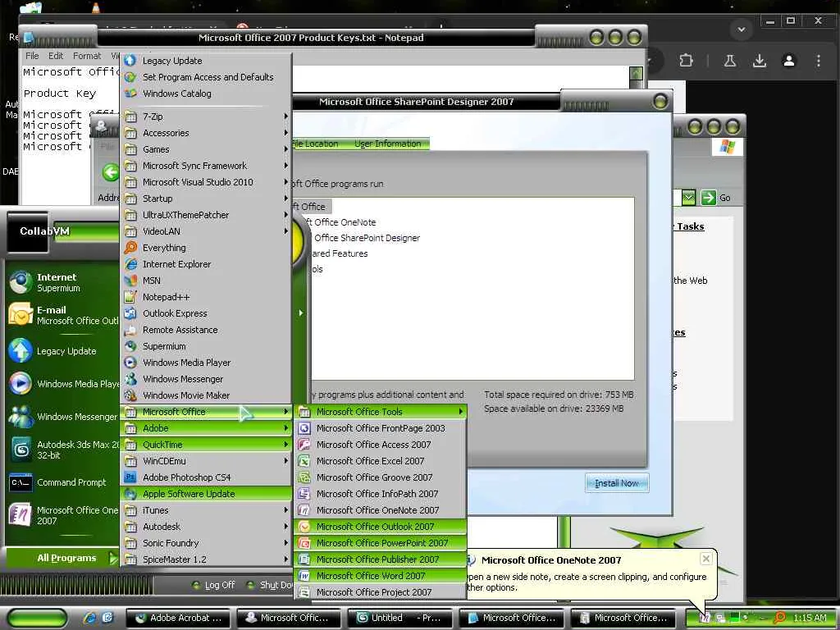Viewport: 840px width, 630px height.
Task: Click the Notepad vertical scrollbar up arrow
Action: 636,73
